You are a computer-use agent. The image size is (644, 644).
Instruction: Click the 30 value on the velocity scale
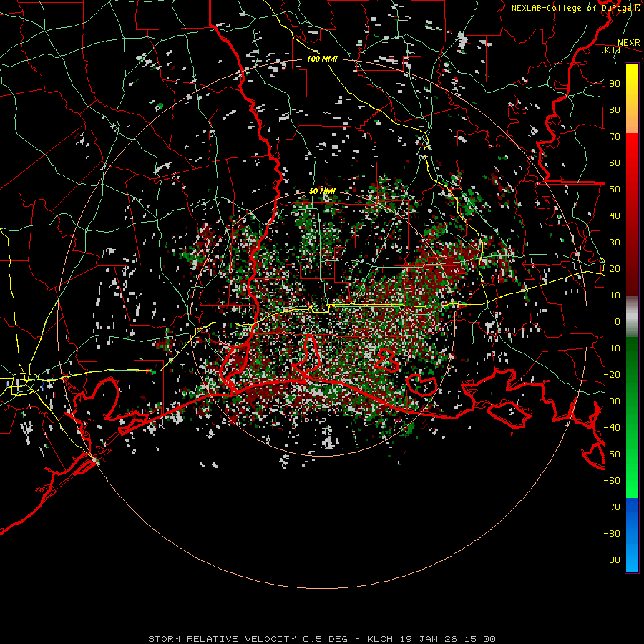point(615,243)
